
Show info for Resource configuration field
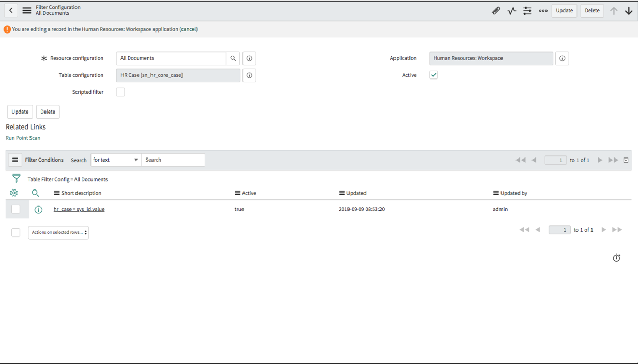(249, 58)
